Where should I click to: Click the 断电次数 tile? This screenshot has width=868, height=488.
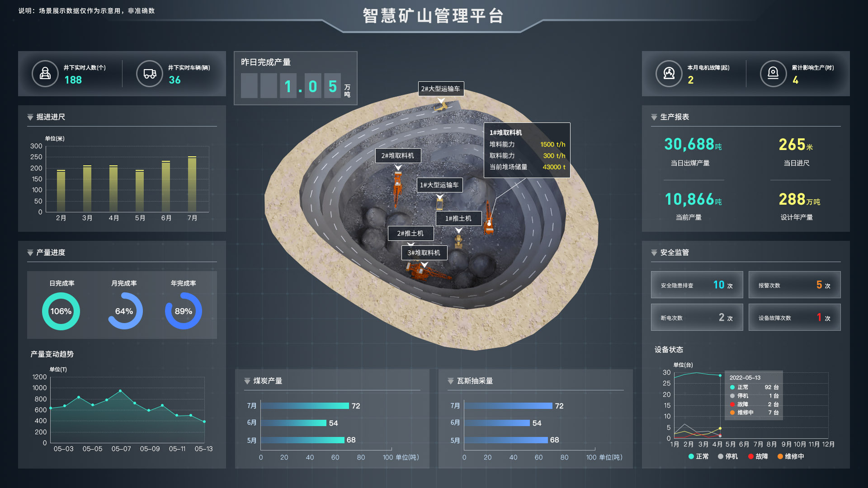(697, 318)
